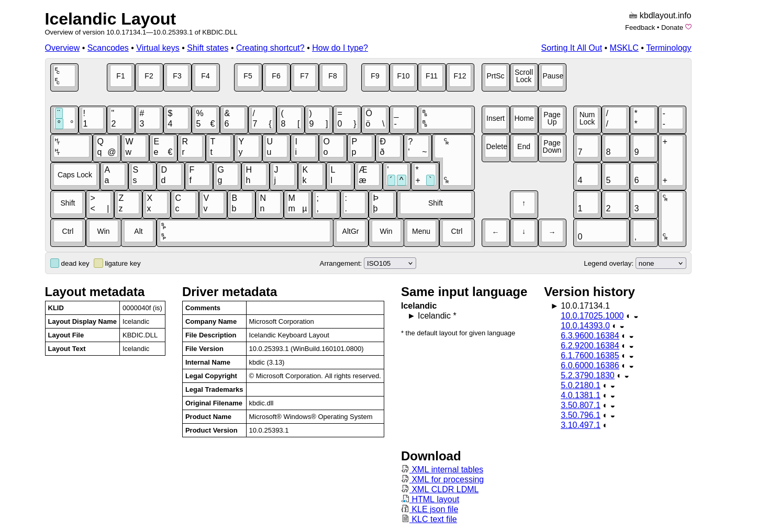
Task: Click the bottom half-circle icon after version 10.0.17025.1000
Action: coord(636,317)
